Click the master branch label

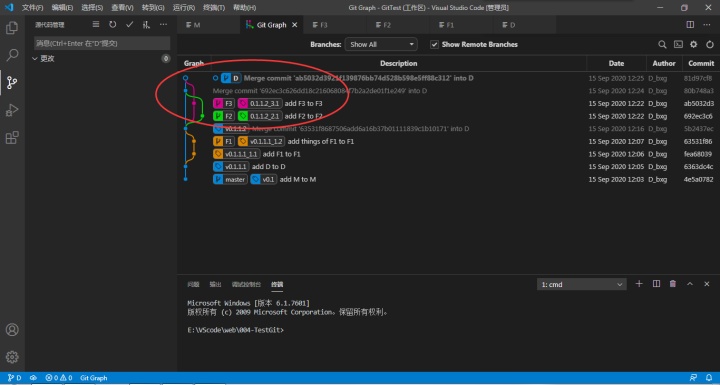(230, 179)
